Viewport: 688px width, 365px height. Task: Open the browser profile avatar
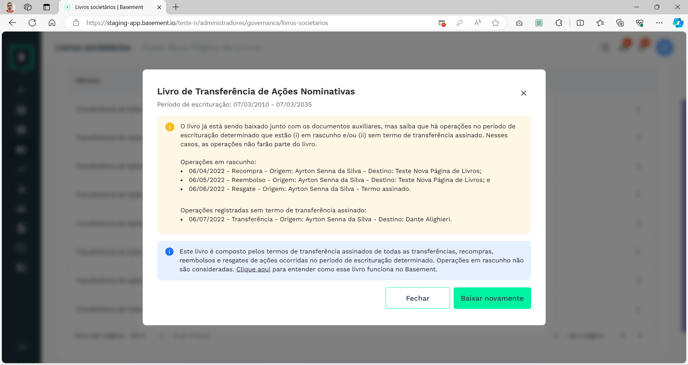10,7
